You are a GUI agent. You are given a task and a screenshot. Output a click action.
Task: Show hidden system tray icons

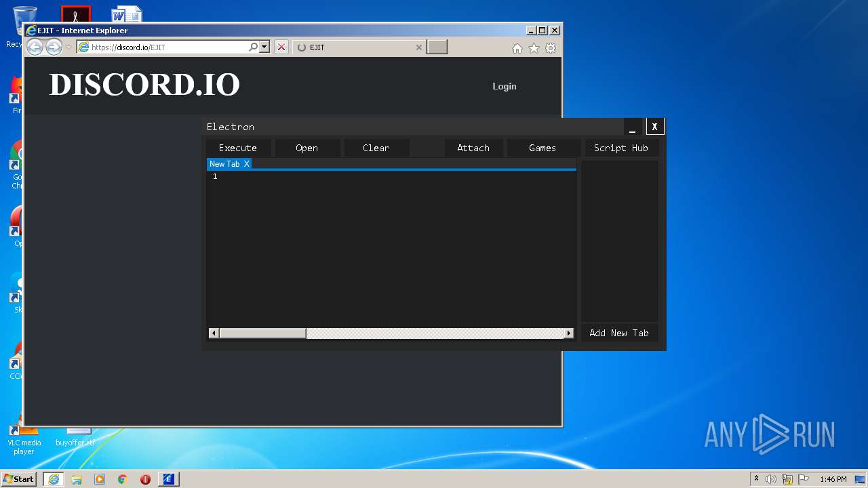(x=757, y=479)
